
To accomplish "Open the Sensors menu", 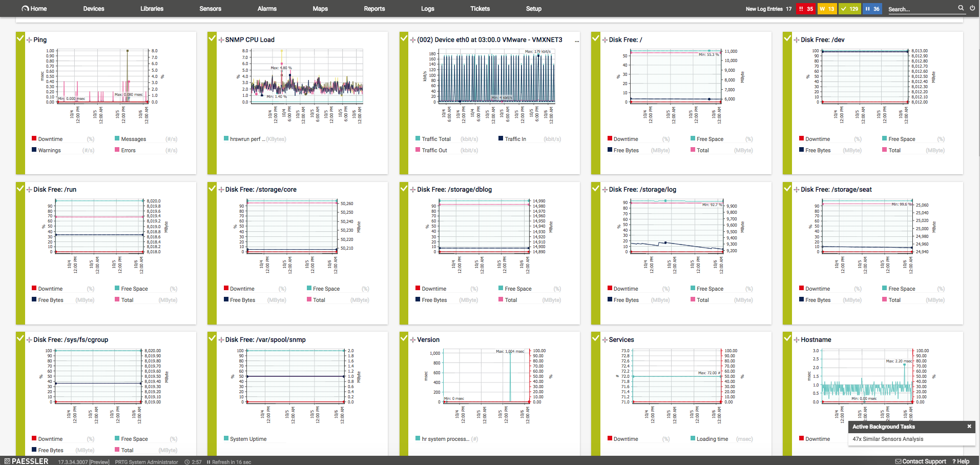I will point(211,9).
